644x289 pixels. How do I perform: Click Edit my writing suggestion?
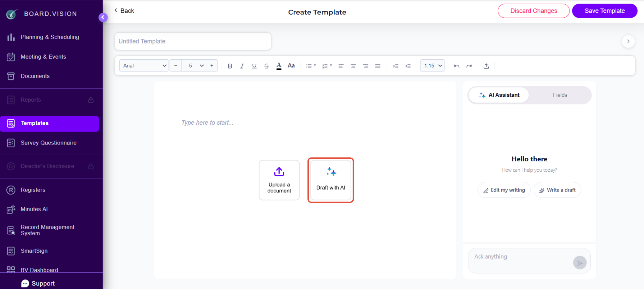504,190
